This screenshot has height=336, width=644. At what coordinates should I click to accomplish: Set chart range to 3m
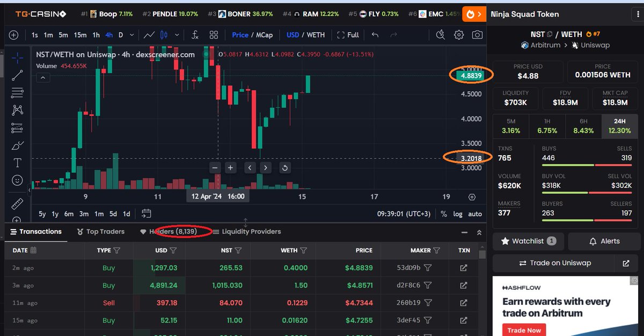pos(84,214)
